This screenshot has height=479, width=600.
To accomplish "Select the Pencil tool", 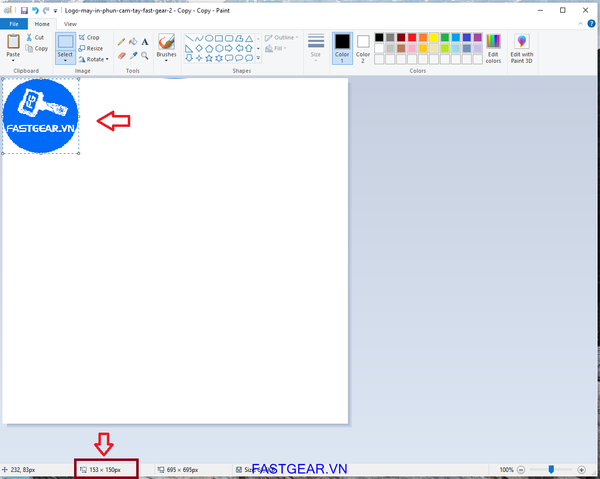I will pyautogui.click(x=121, y=42).
